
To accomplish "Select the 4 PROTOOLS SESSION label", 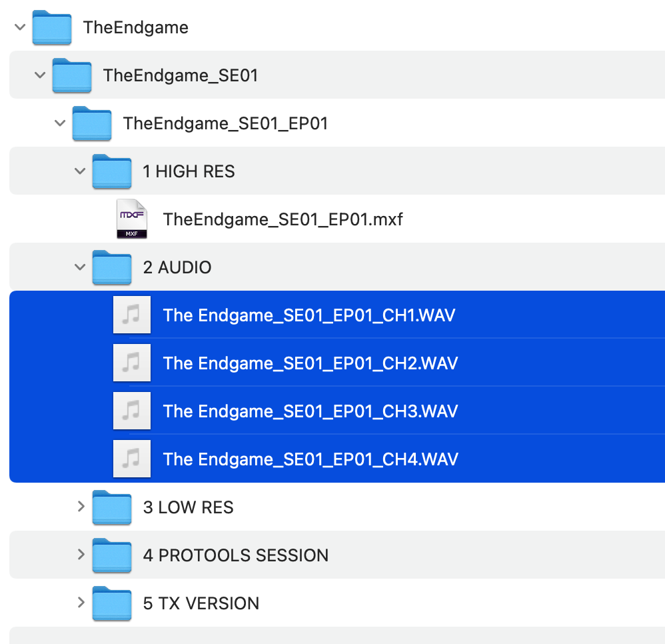I will point(236,556).
